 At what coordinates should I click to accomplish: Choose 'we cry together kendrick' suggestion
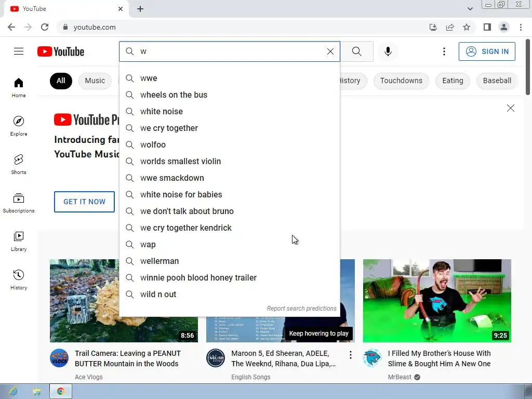(x=229, y=228)
